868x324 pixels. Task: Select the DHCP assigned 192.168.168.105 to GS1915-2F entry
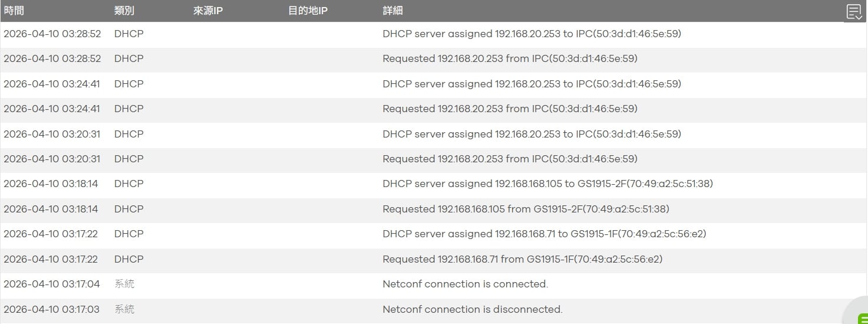[434, 184]
